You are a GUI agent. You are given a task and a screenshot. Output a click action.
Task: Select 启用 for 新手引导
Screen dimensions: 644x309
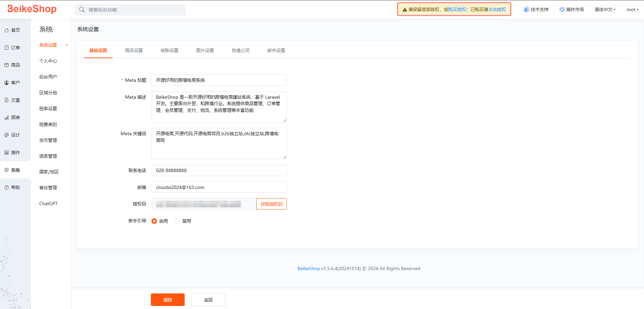[154, 221]
